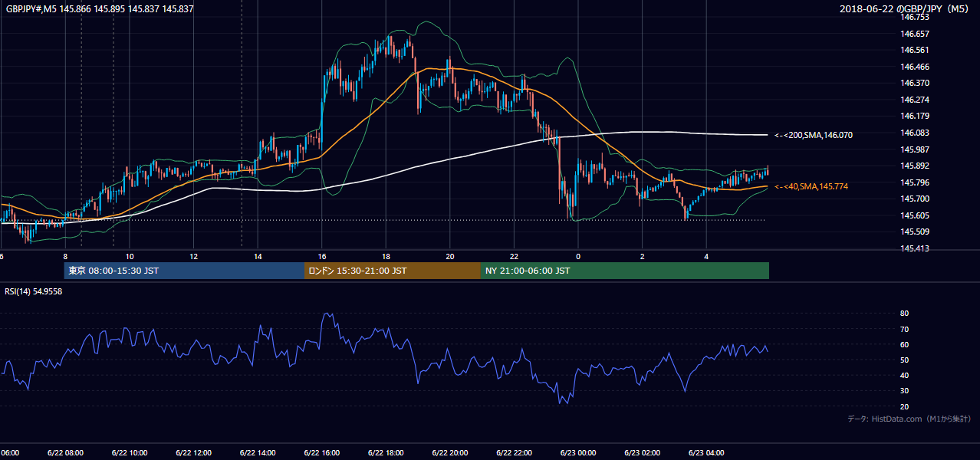Viewport: 980px width, 460px height.
Task: Click the Tokyo 08:00-15:30 JST session bar
Action: pos(184,271)
